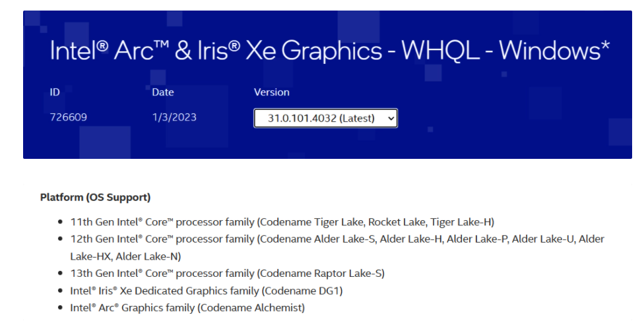
Task: Click the 13th Gen Raptor Lake-S entry
Action: pos(228,274)
